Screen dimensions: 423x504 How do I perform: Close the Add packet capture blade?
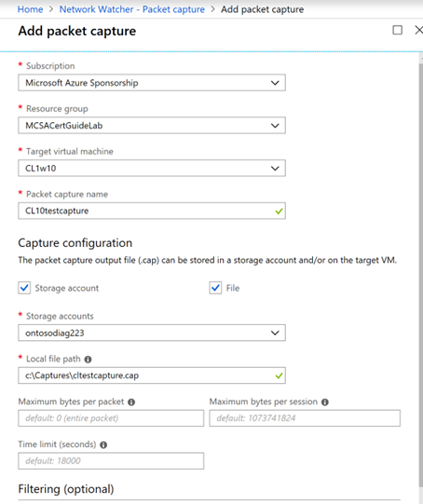[418, 30]
